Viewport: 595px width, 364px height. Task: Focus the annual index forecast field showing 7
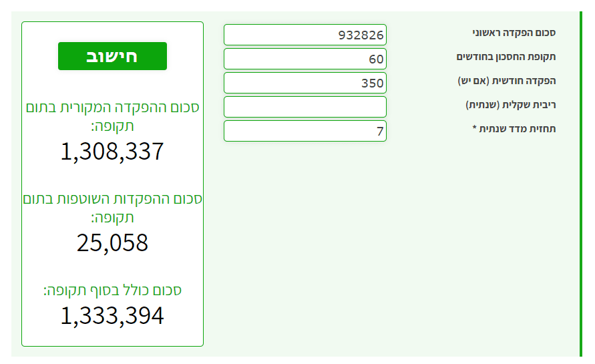305,131
